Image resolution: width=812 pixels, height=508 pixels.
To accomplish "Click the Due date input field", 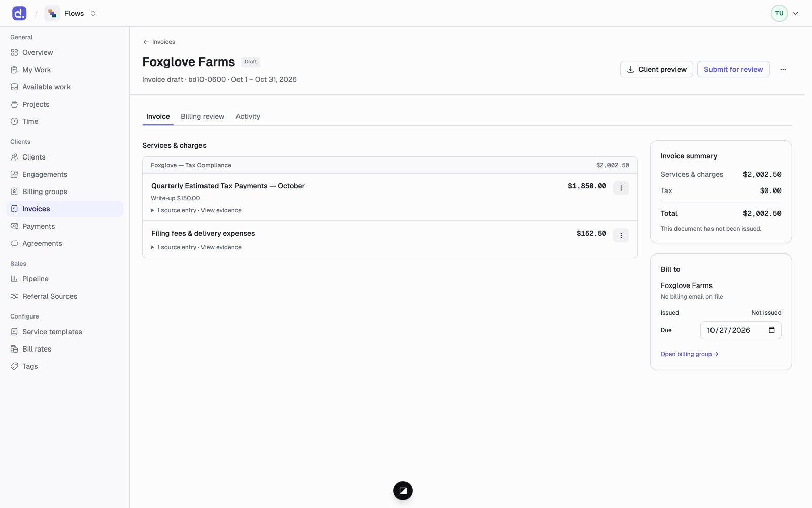I will click(740, 330).
